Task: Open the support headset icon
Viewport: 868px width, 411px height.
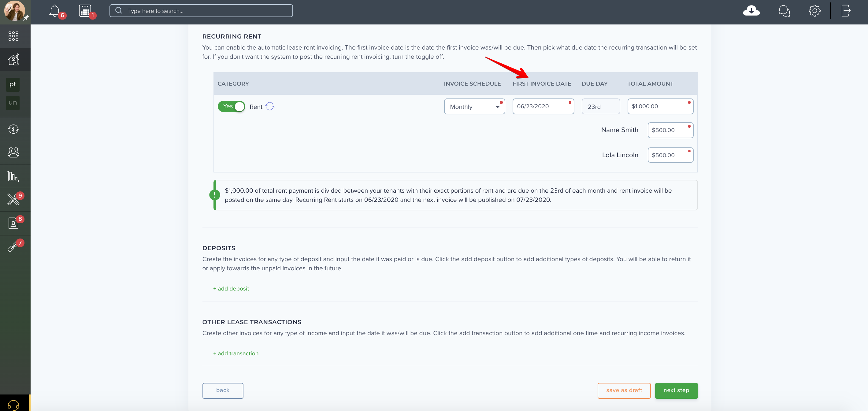Action: click(13, 405)
